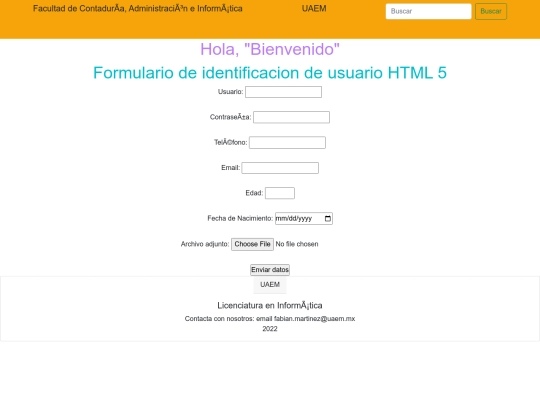Click the Buscar search input in navbar

coord(428,11)
